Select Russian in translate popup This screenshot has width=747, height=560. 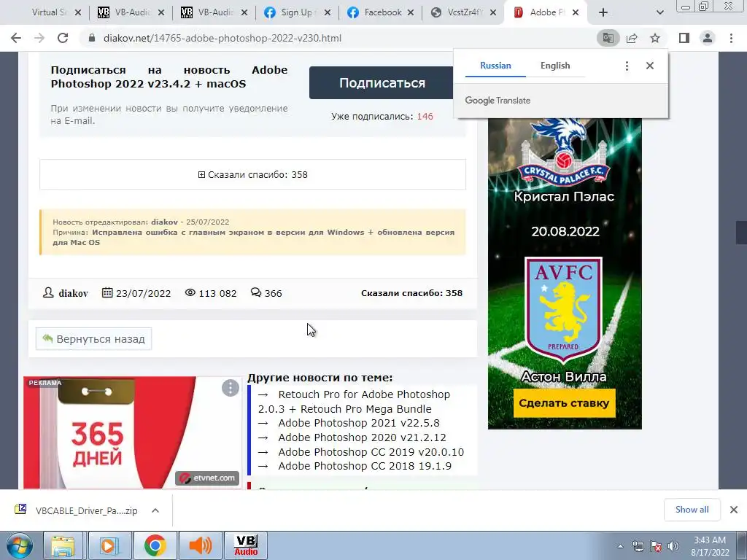[495, 66]
